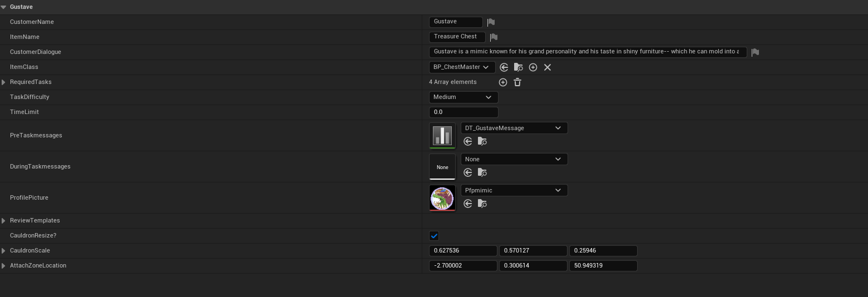This screenshot has width=868, height=297.
Task: Browse to DT_GustaveMessage asset in Content Browser
Action: point(482,142)
